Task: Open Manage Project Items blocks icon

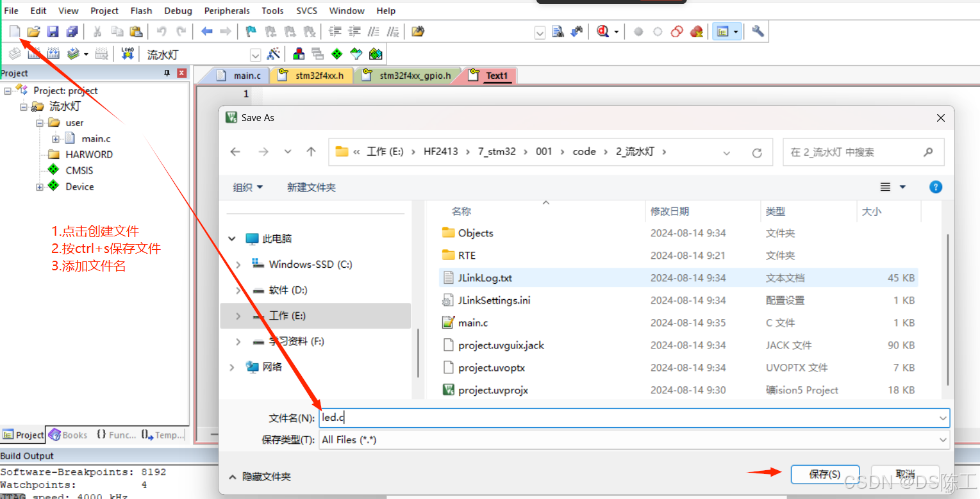Action: point(299,54)
